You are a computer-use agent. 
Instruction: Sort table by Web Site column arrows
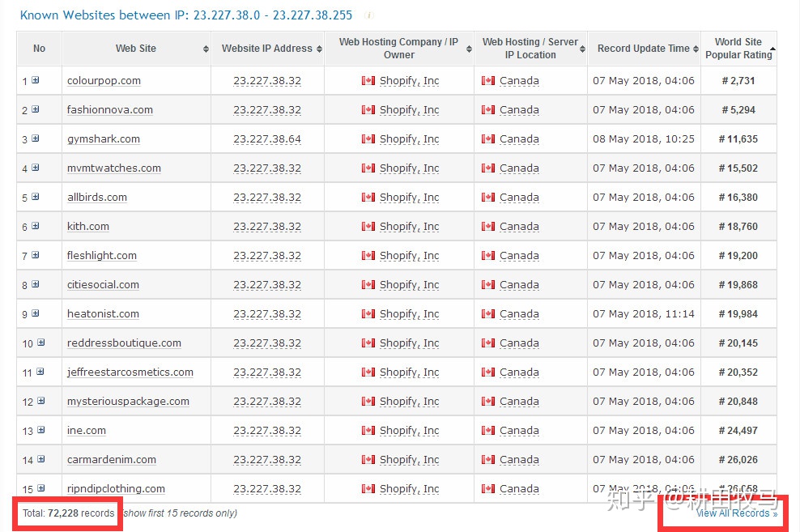(206, 49)
